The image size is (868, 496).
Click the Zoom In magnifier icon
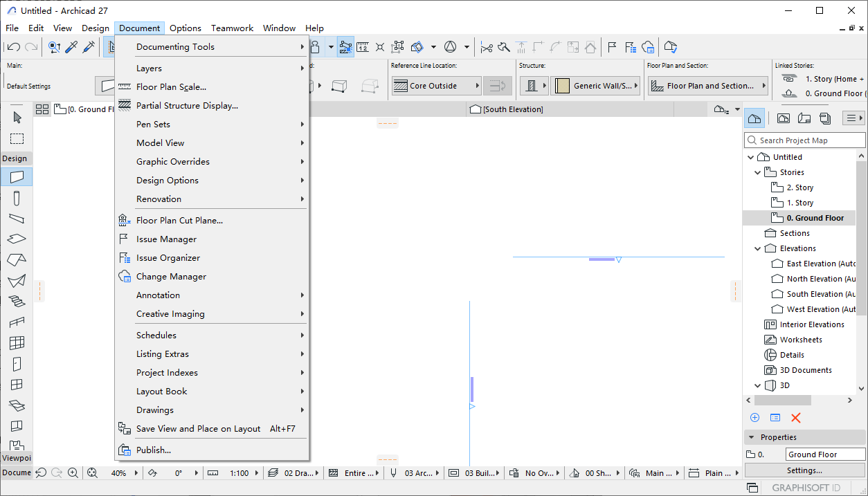pyautogui.click(x=72, y=473)
